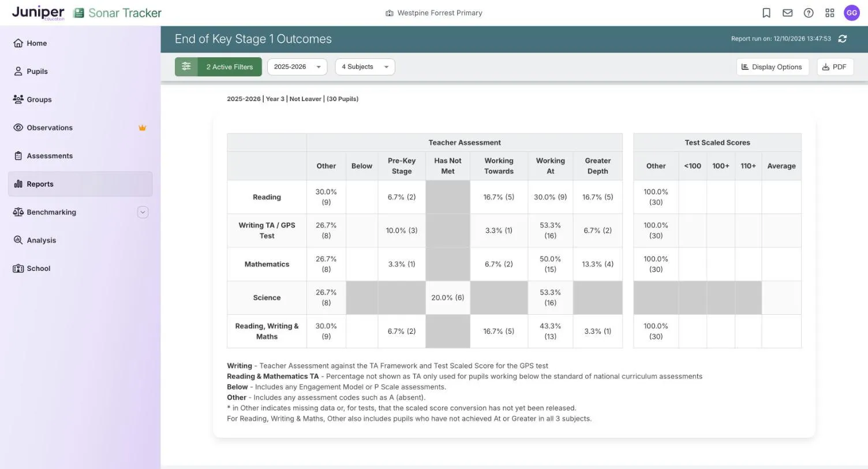Open the GG user avatar
This screenshot has width=868, height=469.
(x=852, y=13)
